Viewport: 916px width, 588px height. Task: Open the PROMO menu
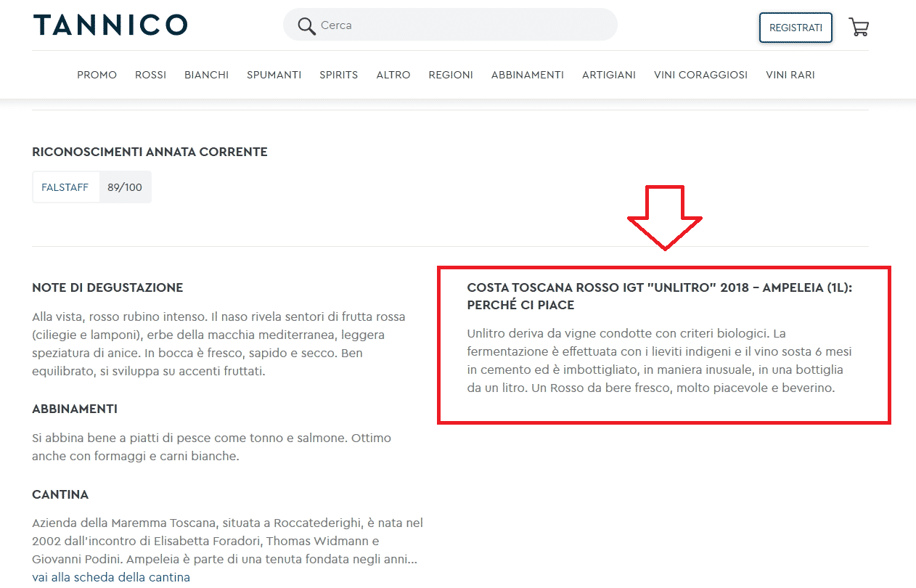(x=97, y=75)
